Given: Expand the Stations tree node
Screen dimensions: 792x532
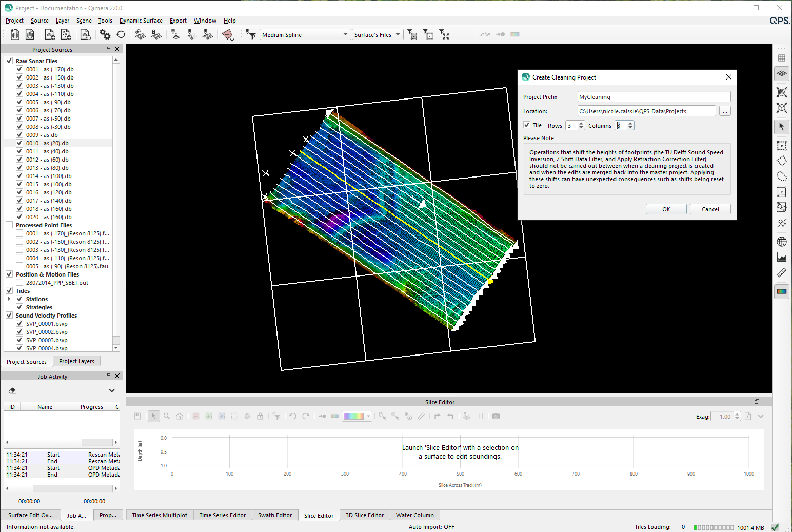Looking at the screenshot, I should coord(9,299).
